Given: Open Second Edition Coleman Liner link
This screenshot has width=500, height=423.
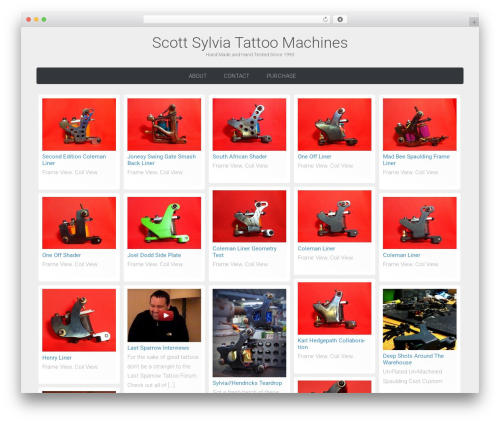Looking at the screenshot, I should pos(74,160).
